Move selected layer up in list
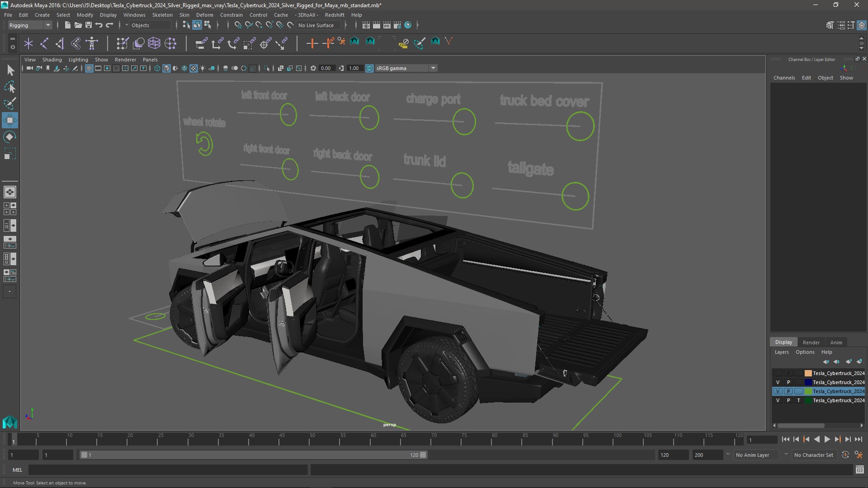Screen dimensions: 868x488 [826, 361]
